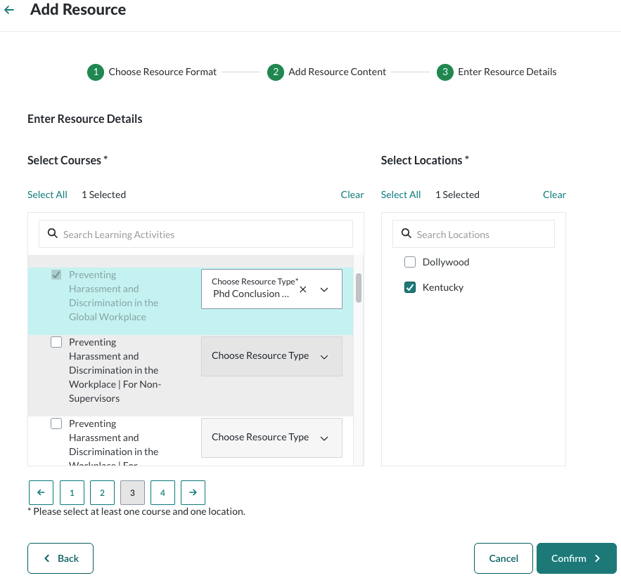Click the magnifier icon in Search Locations

(x=406, y=234)
